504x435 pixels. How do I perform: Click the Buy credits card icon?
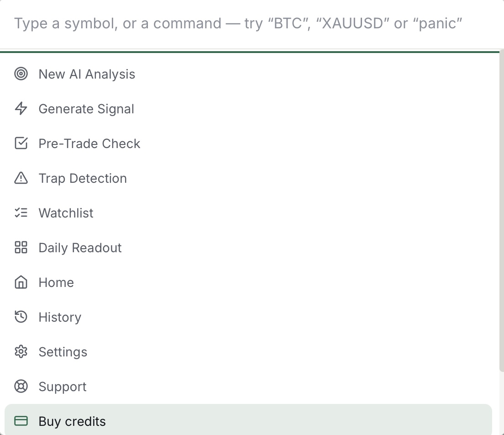pos(21,421)
